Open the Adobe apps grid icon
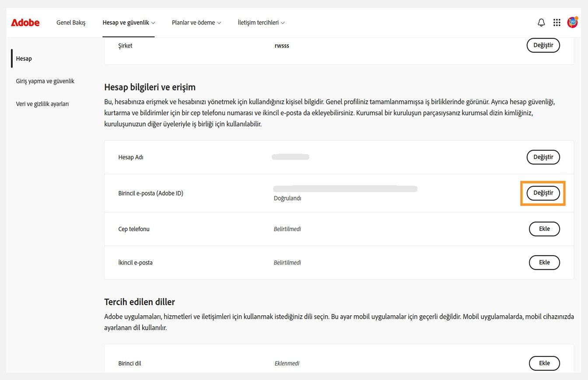This screenshot has height=380, width=588. (x=556, y=22)
